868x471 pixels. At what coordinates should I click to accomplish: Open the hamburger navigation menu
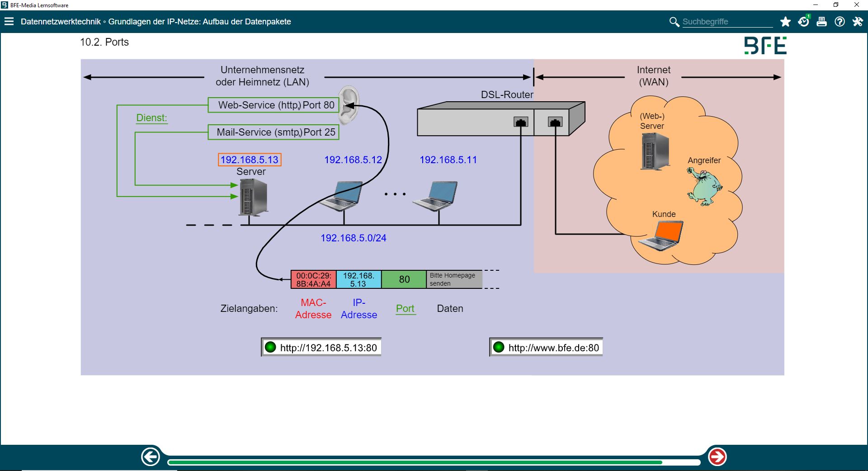(x=9, y=22)
